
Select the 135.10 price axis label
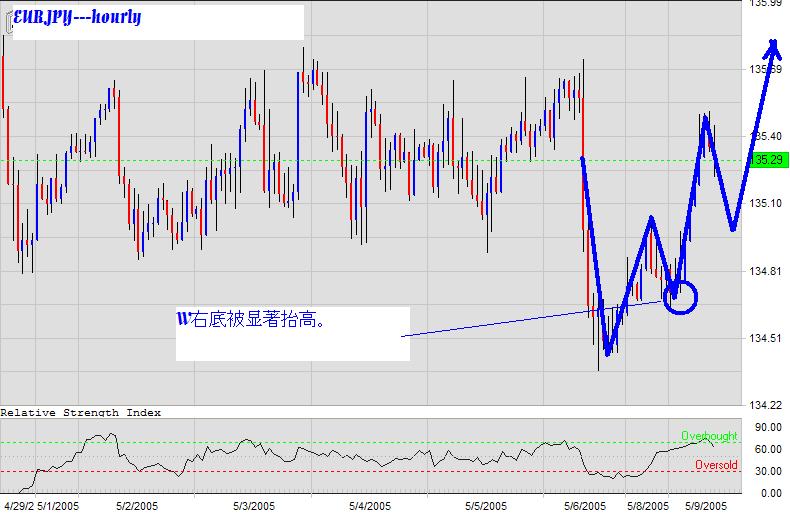pos(766,203)
